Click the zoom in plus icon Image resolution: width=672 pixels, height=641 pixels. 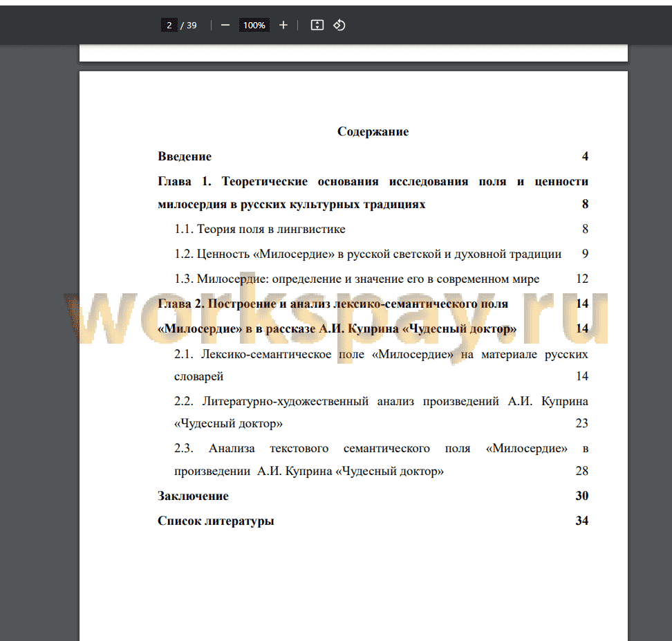tap(283, 26)
